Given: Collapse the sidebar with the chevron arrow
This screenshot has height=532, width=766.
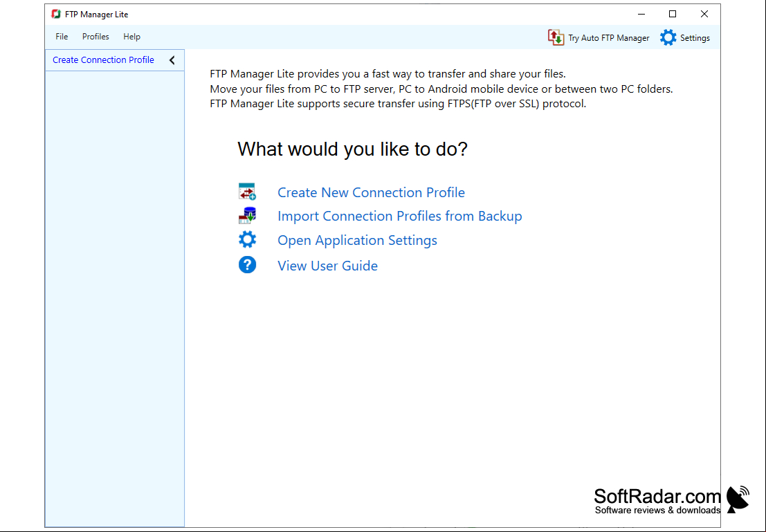Looking at the screenshot, I should 172,60.
